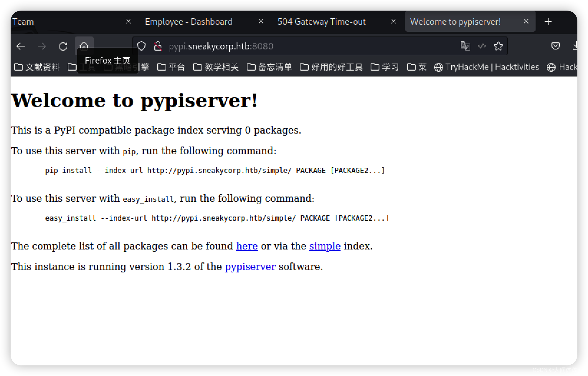This screenshot has width=588, height=376.
Task: Reload the current page
Action: pos(63,46)
